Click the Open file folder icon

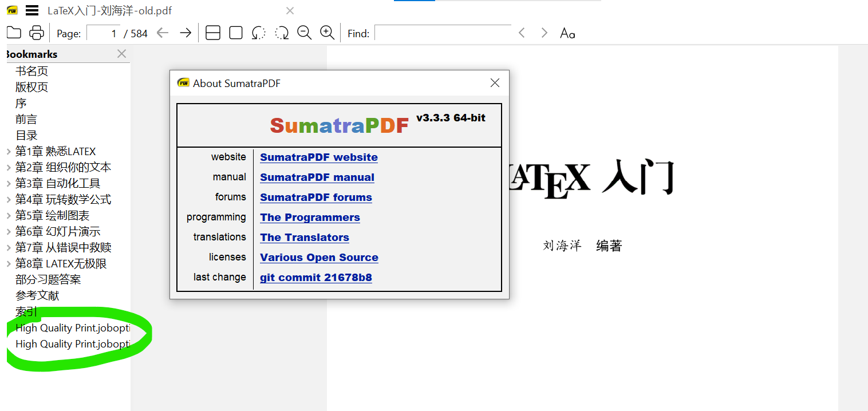click(x=14, y=33)
